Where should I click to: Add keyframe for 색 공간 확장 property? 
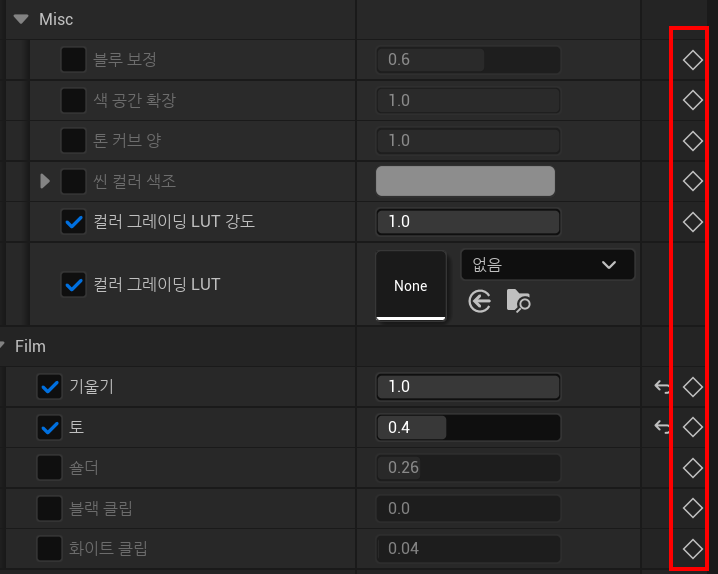[x=692, y=100]
